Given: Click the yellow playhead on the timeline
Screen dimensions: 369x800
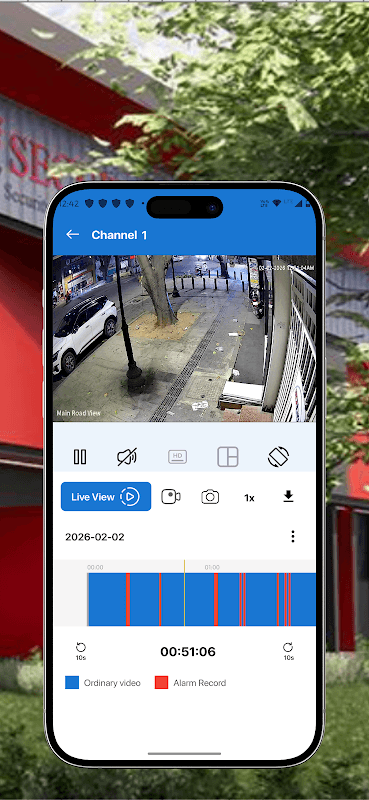Looking at the screenshot, I should point(184,593).
